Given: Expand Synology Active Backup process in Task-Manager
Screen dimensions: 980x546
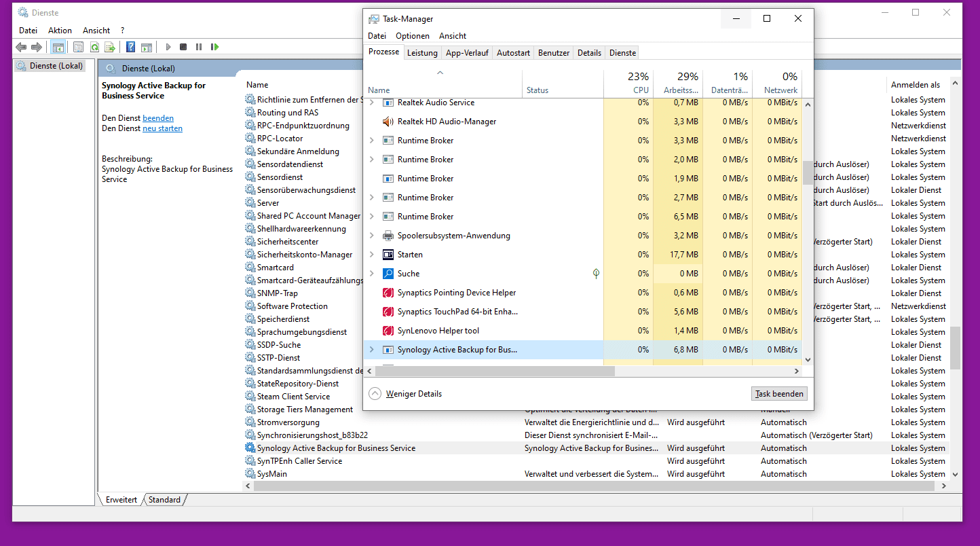Looking at the screenshot, I should tap(371, 350).
